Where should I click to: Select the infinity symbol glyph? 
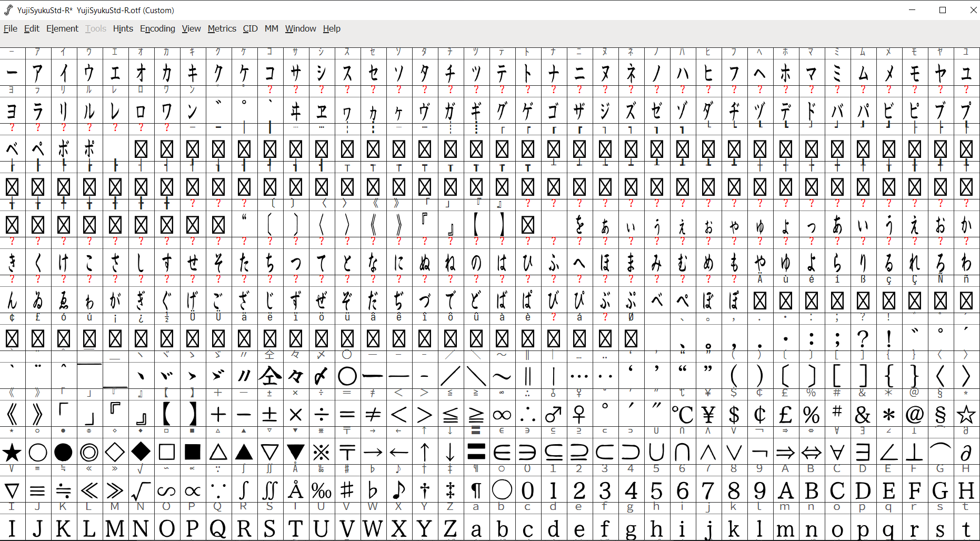[502, 415]
